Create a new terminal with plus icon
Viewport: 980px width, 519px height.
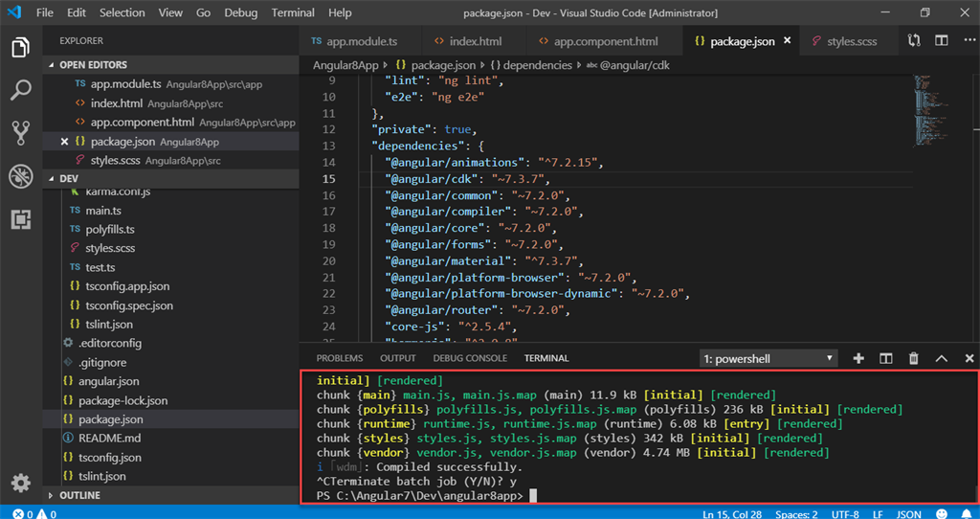tap(858, 358)
